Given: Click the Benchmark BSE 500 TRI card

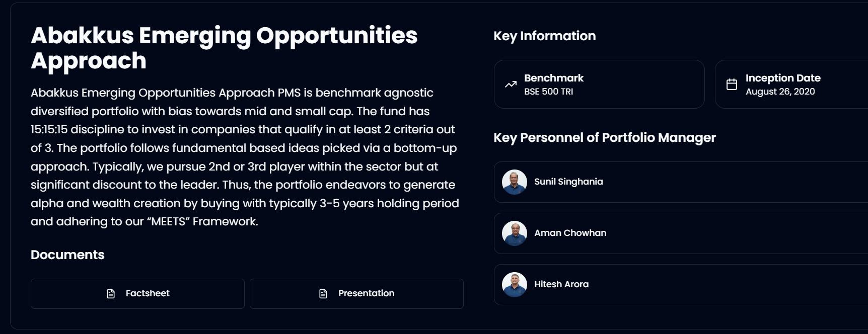Looking at the screenshot, I should (x=599, y=85).
